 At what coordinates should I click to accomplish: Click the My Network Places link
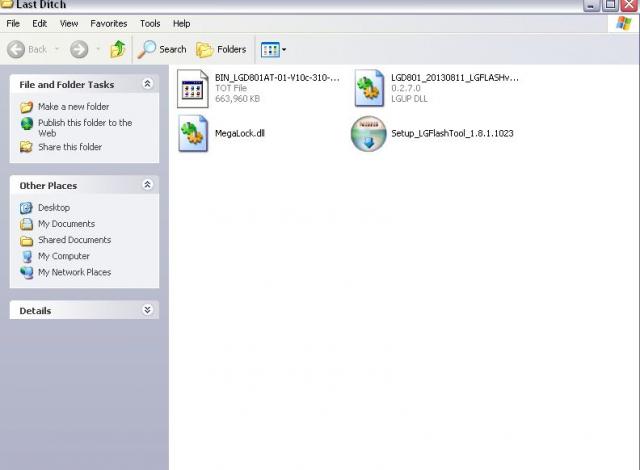click(x=74, y=272)
